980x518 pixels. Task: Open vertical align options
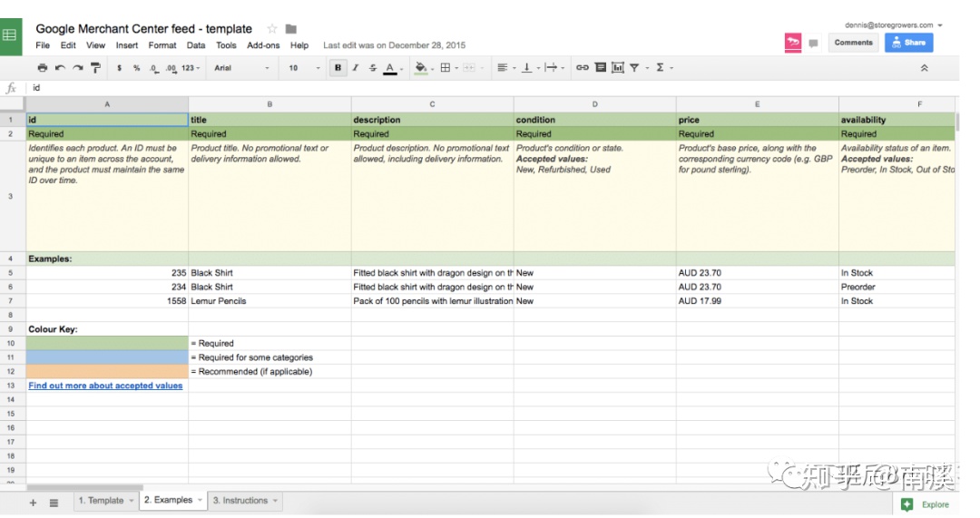(x=527, y=67)
